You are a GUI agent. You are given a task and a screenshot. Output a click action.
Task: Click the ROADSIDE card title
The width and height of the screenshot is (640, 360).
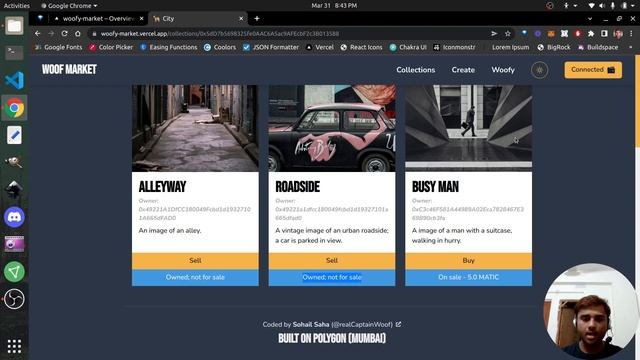[x=298, y=187]
